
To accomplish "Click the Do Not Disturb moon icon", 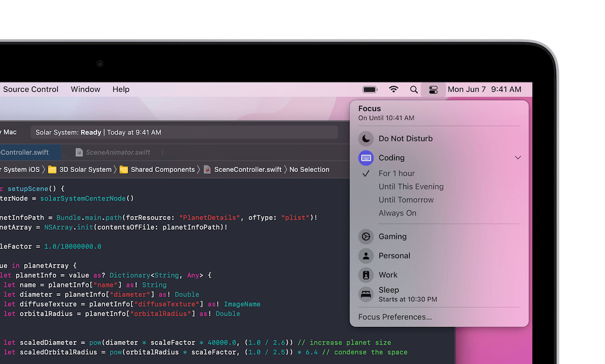I will pyautogui.click(x=366, y=139).
